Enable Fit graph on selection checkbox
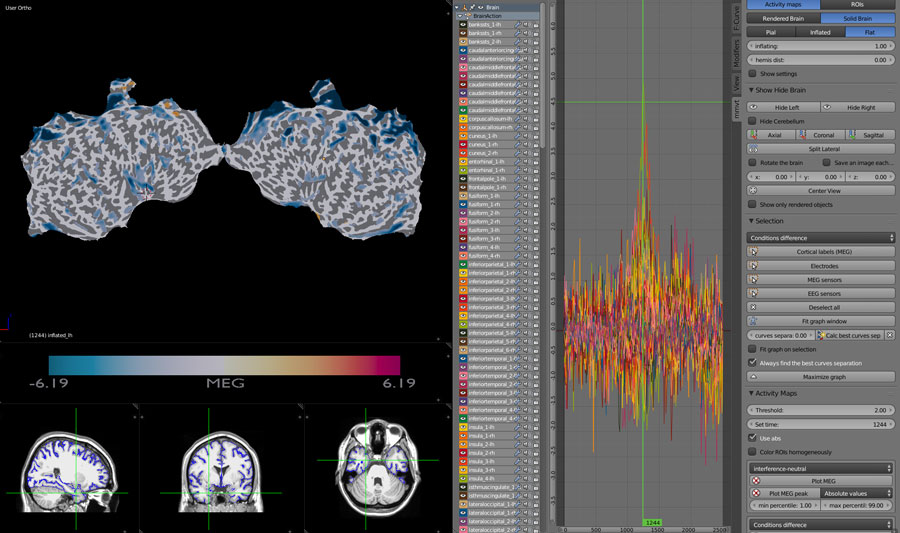The image size is (900, 533). [752, 349]
